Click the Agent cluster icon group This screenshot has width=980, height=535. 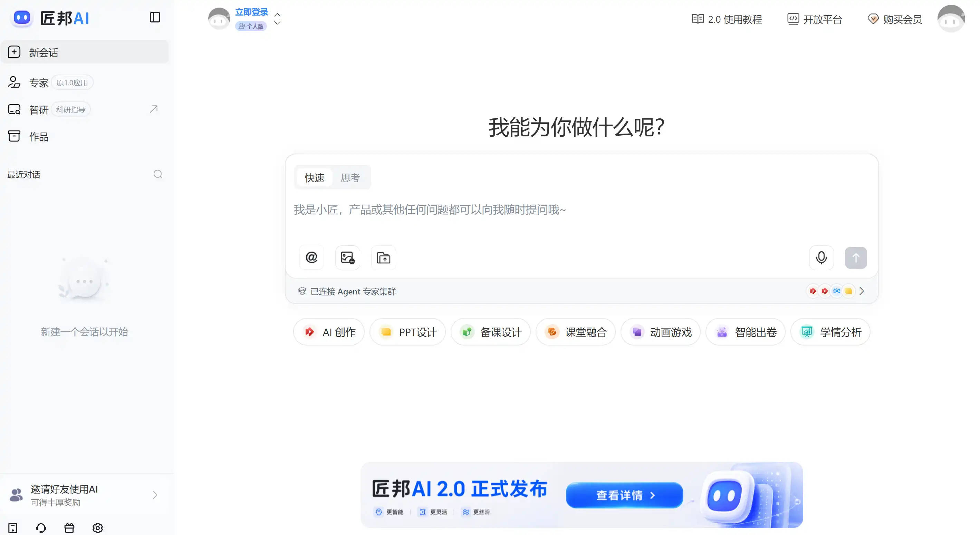(x=830, y=291)
